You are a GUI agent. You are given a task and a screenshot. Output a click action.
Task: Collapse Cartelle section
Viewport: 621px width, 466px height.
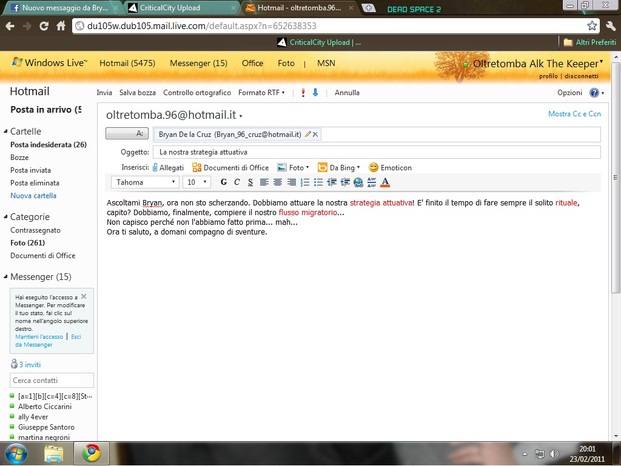pyautogui.click(x=6, y=131)
